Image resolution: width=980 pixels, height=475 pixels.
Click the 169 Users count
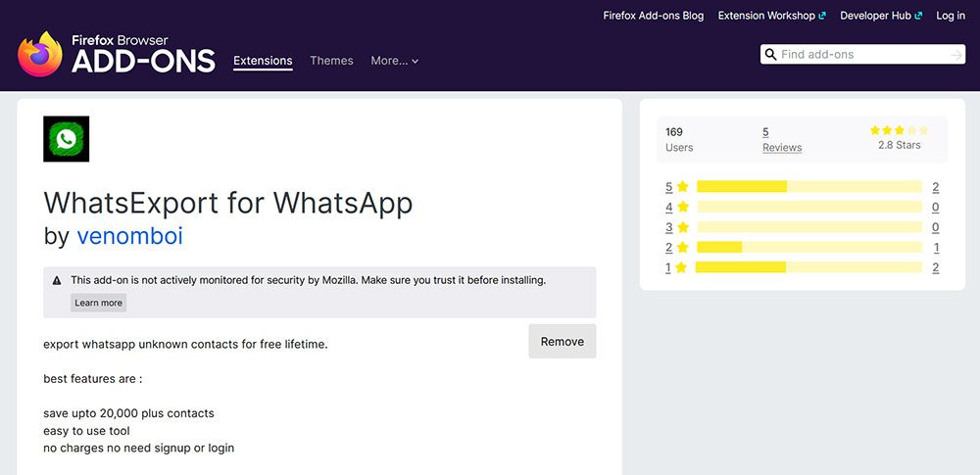pyautogui.click(x=679, y=140)
